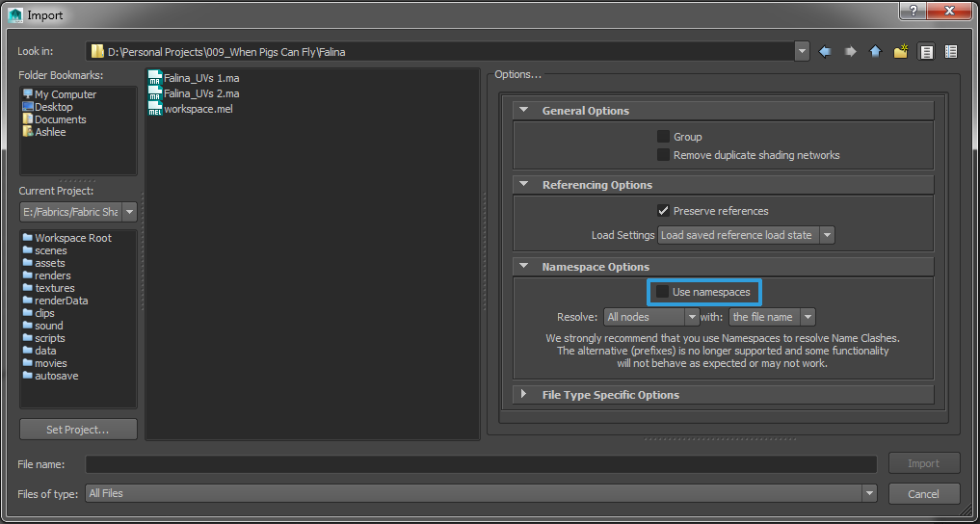Collapse General Options section
This screenshot has width=980, height=524.
tap(524, 111)
